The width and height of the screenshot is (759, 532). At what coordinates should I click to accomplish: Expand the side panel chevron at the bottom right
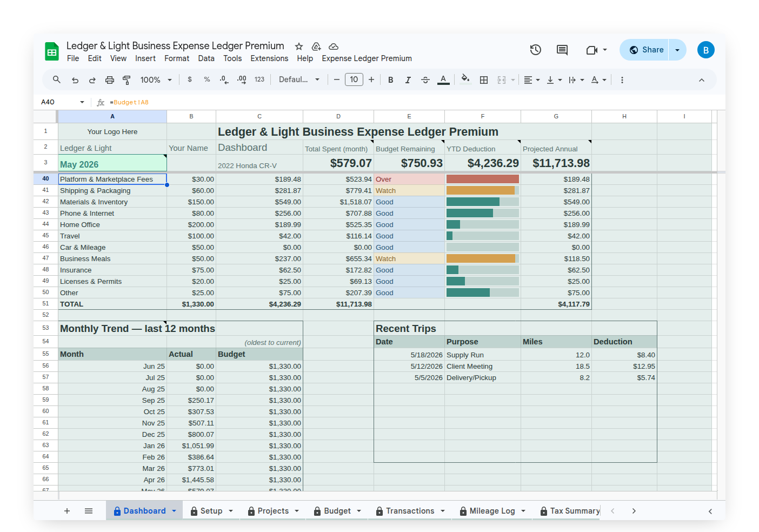[x=710, y=511]
